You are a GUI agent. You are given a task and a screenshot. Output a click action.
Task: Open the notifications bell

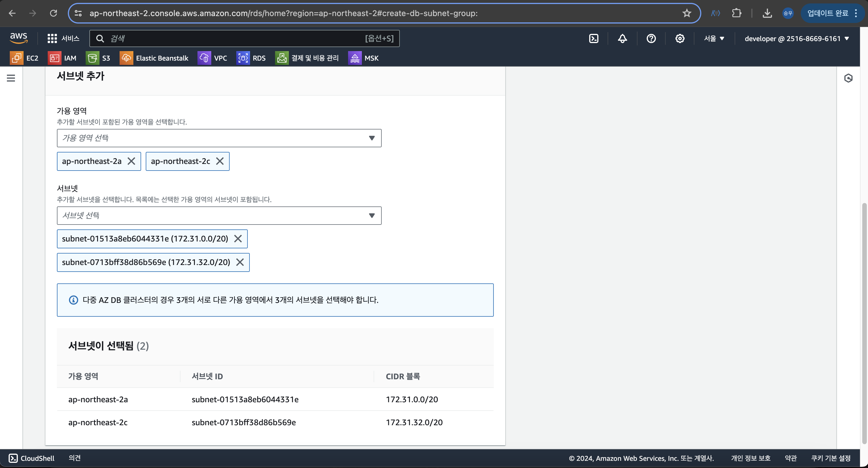coord(622,38)
